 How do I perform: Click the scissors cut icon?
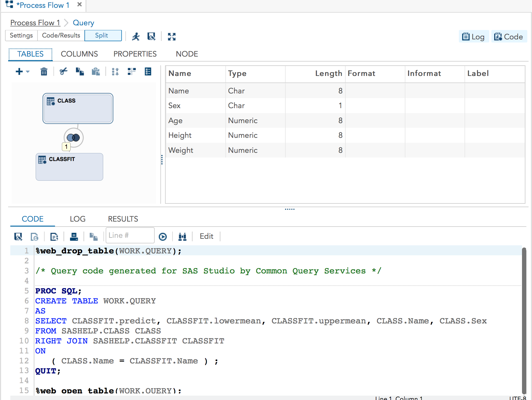pyautogui.click(x=63, y=72)
